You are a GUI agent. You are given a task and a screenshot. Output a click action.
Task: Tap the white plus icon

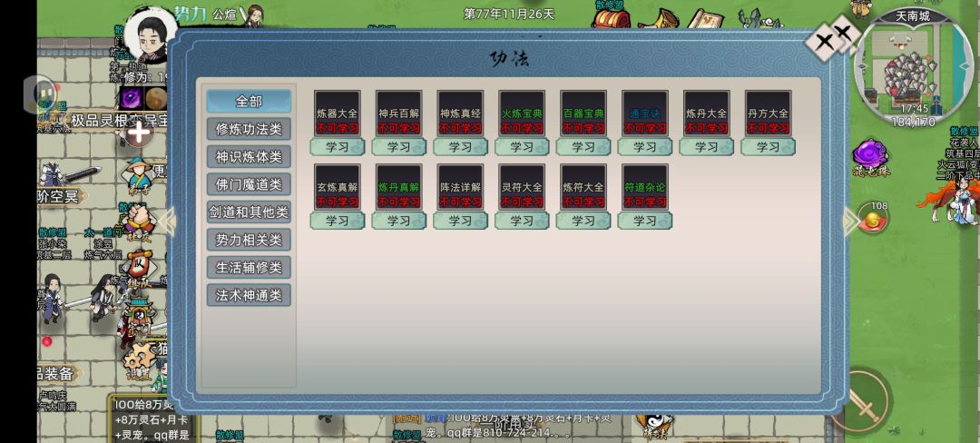(x=139, y=133)
